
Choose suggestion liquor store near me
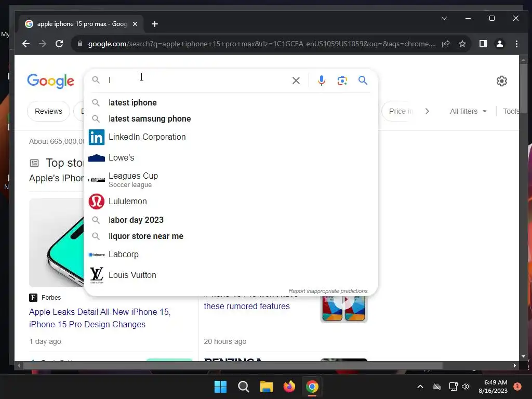click(x=231, y=236)
